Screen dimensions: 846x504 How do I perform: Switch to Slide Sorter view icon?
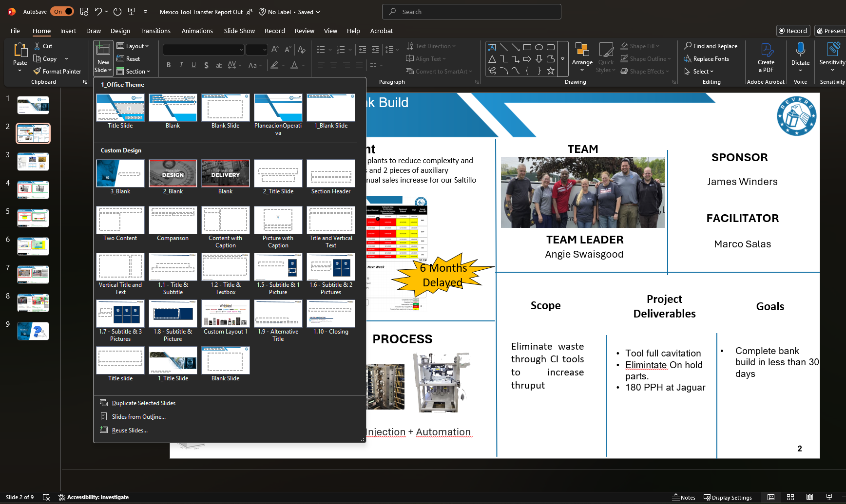(x=790, y=497)
